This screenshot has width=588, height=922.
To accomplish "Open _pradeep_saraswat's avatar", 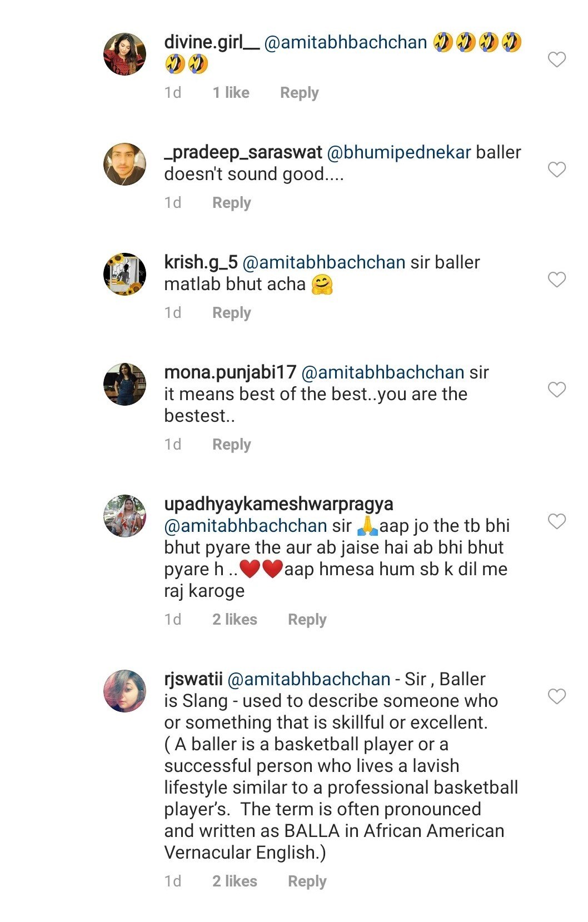I will point(125,164).
